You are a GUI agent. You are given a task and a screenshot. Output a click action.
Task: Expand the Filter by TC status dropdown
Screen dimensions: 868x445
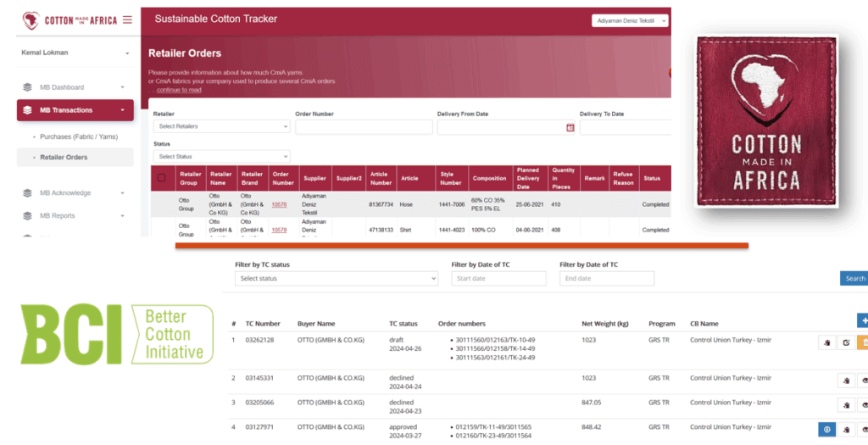tap(337, 278)
